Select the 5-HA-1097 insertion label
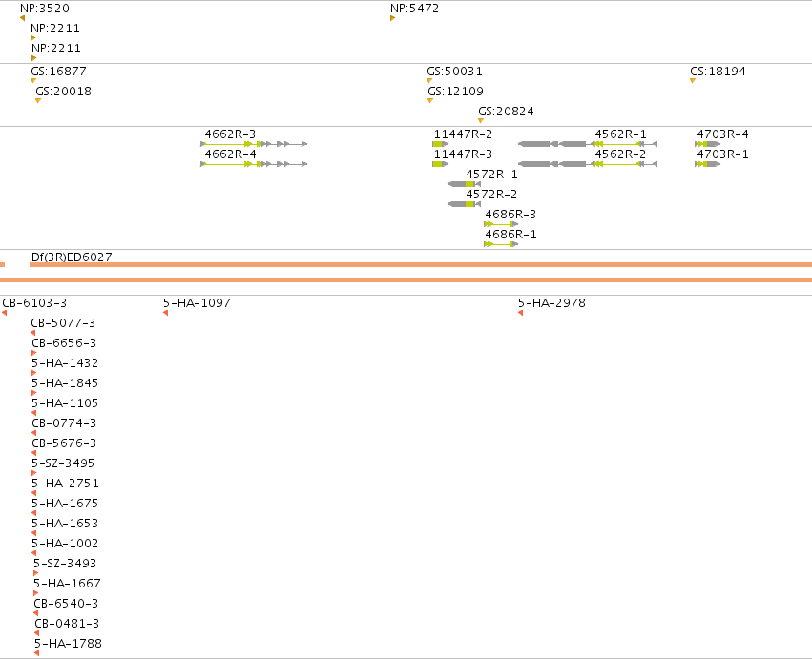The image size is (812, 659). pyautogui.click(x=197, y=303)
